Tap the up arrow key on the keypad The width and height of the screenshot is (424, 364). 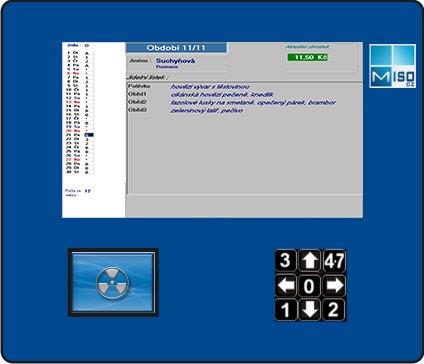[310, 261]
